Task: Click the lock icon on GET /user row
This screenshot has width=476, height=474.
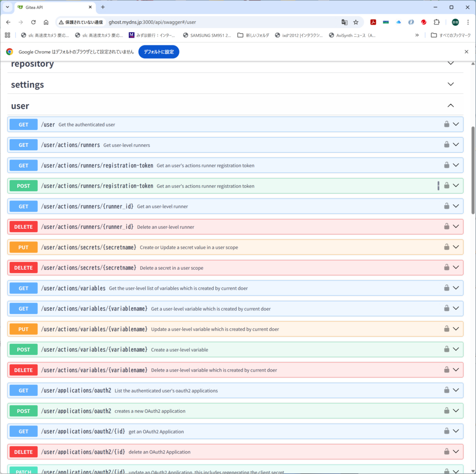Action: (x=446, y=124)
